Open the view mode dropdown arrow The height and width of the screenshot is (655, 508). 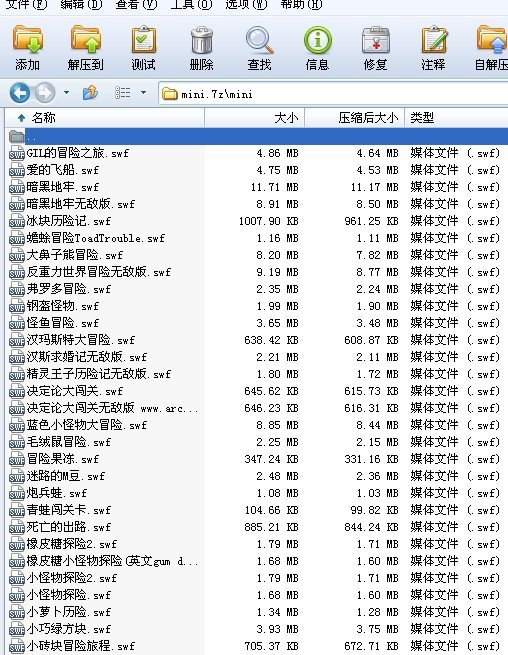tap(143, 92)
